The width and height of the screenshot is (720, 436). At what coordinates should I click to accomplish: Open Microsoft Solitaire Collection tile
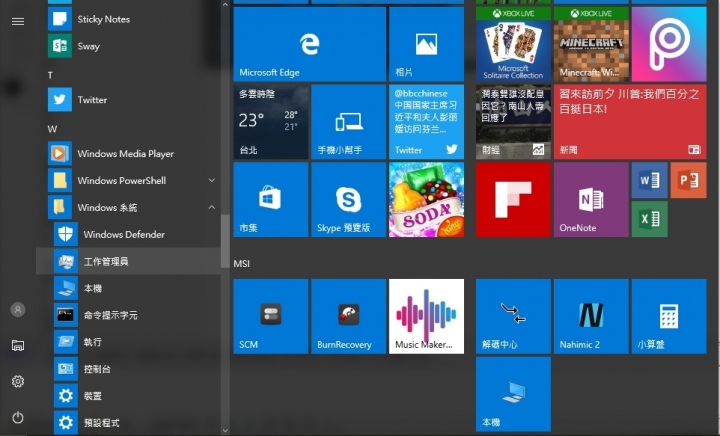click(x=513, y=44)
